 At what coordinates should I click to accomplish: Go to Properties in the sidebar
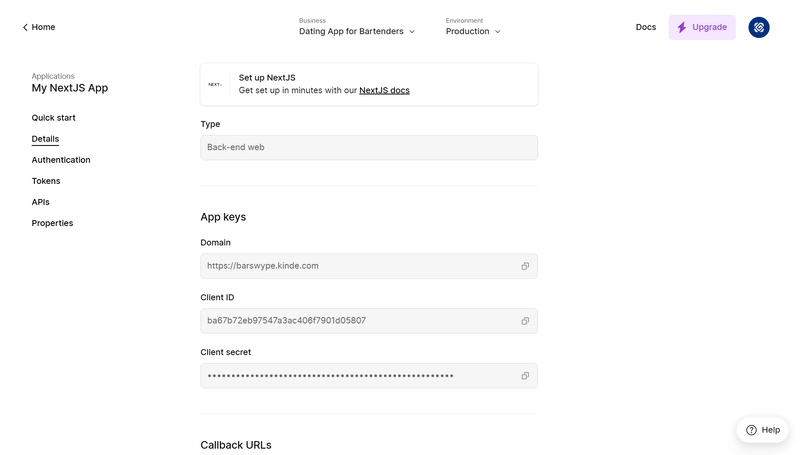[x=52, y=223]
